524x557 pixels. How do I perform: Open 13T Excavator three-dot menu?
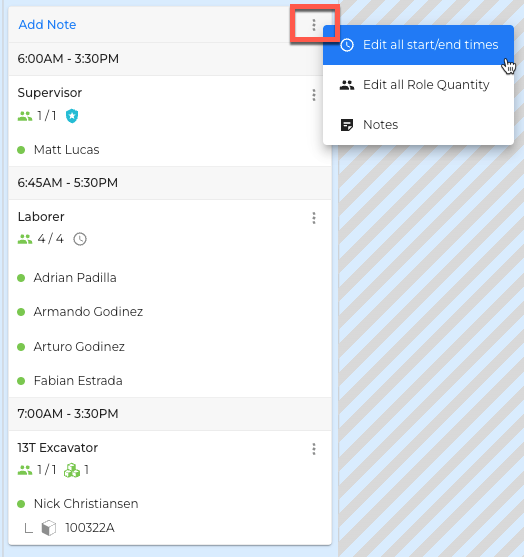(314, 449)
